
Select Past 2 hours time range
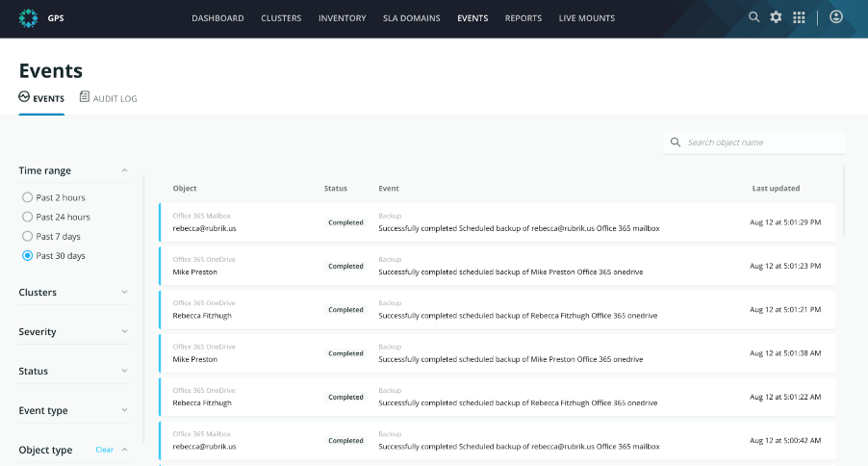(27, 197)
